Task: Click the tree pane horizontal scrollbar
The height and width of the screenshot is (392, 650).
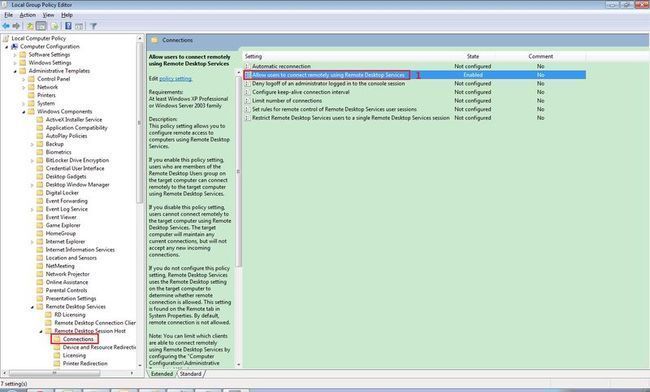Action: (54, 373)
